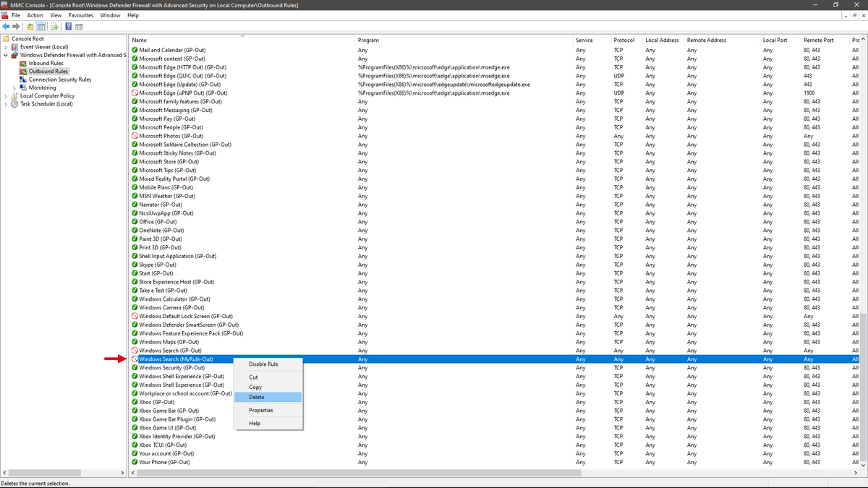This screenshot has height=488, width=868.
Task: Sort by the Local Address column header
Action: 663,40
